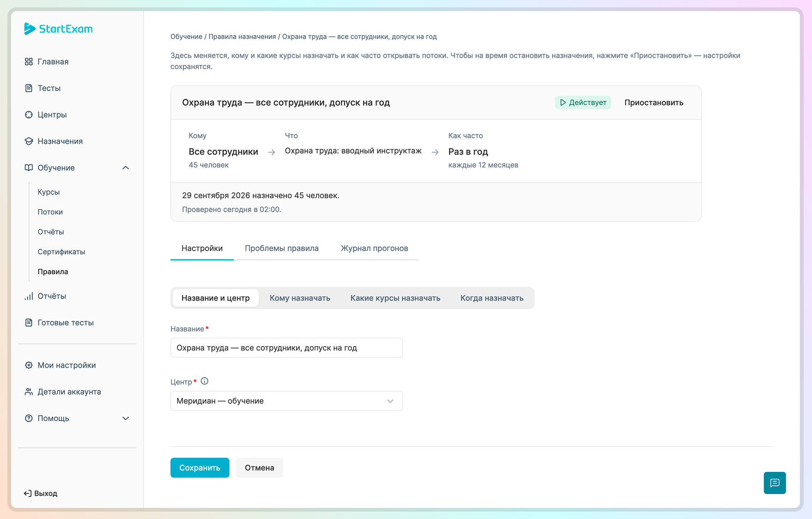The width and height of the screenshot is (812, 519).
Task: Click the StartExam logo
Action: pyautogui.click(x=58, y=29)
